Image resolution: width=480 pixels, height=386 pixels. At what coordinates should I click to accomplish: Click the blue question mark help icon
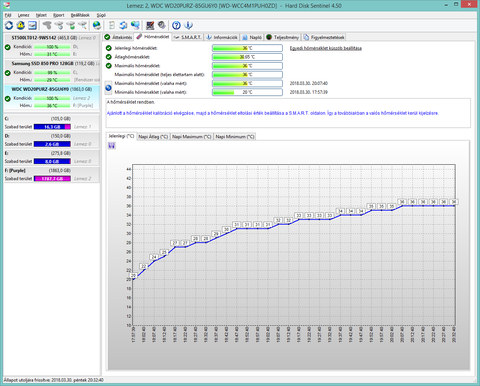[176, 25]
